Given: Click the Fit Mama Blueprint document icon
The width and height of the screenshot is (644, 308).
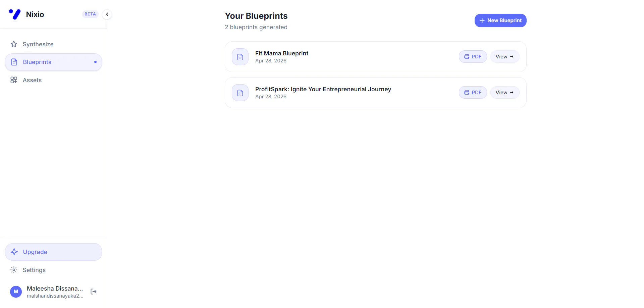Looking at the screenshot, I should pyautogui.click(x=240, y=57).
